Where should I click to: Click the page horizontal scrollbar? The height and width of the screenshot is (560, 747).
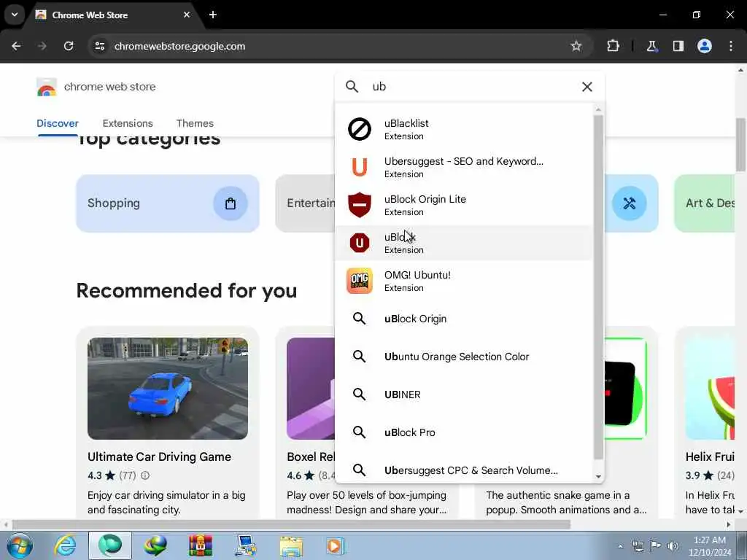[291, 525]
